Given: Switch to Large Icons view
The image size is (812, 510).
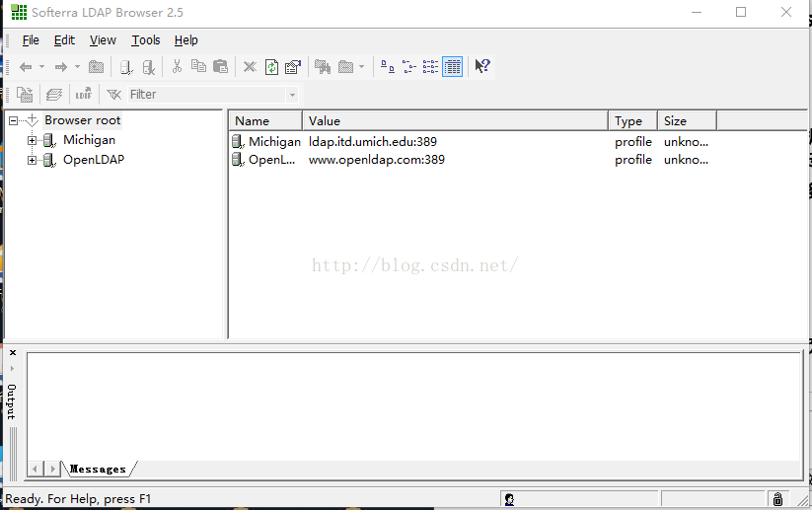Looking at the screenshot, I should click(388, 66).
